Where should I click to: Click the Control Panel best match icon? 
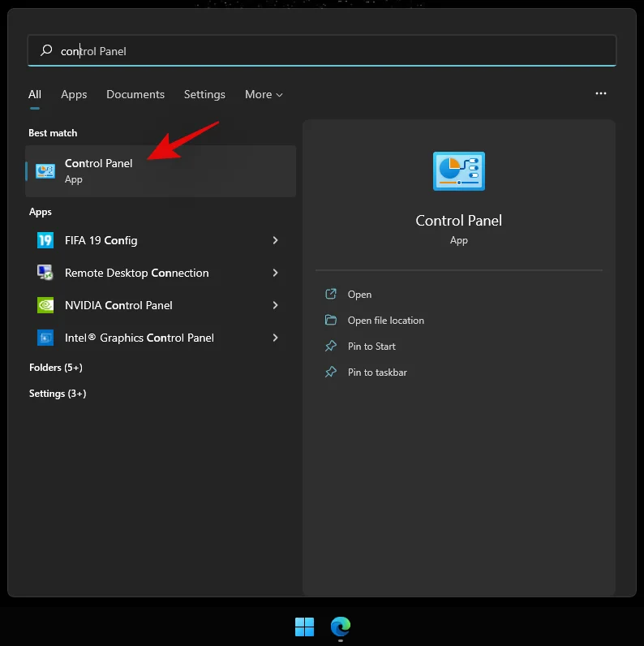45,171
